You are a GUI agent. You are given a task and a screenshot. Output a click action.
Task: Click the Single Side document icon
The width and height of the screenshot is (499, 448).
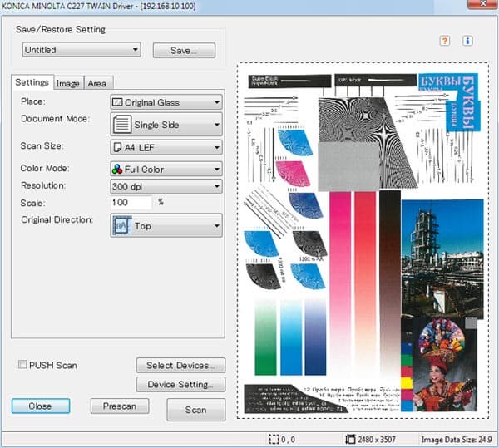(122, 124)
